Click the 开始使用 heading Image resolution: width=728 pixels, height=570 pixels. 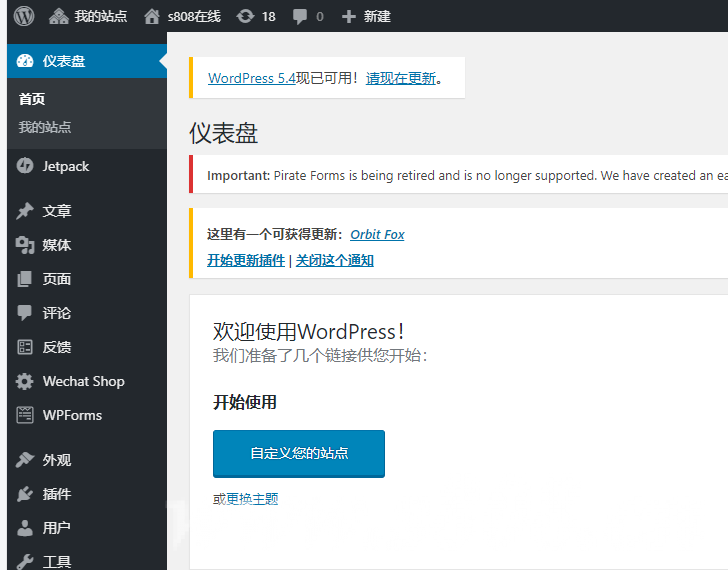click(x=245, y=402)
